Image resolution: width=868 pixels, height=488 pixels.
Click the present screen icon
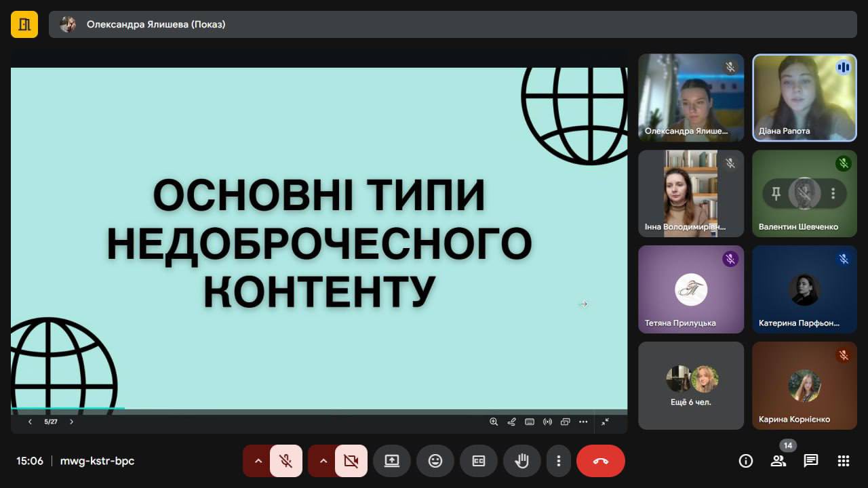click(x=392, y=461)
